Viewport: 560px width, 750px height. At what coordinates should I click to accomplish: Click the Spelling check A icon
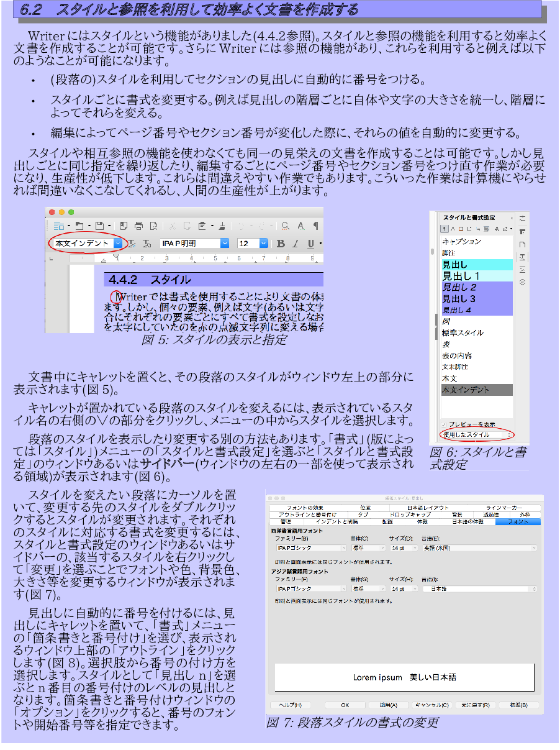[300, 226]
